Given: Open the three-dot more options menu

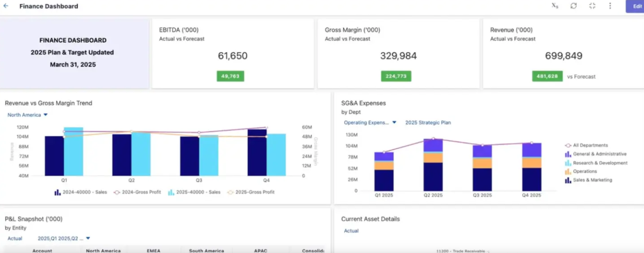Looking at the screenshot, I should (610, 6).
